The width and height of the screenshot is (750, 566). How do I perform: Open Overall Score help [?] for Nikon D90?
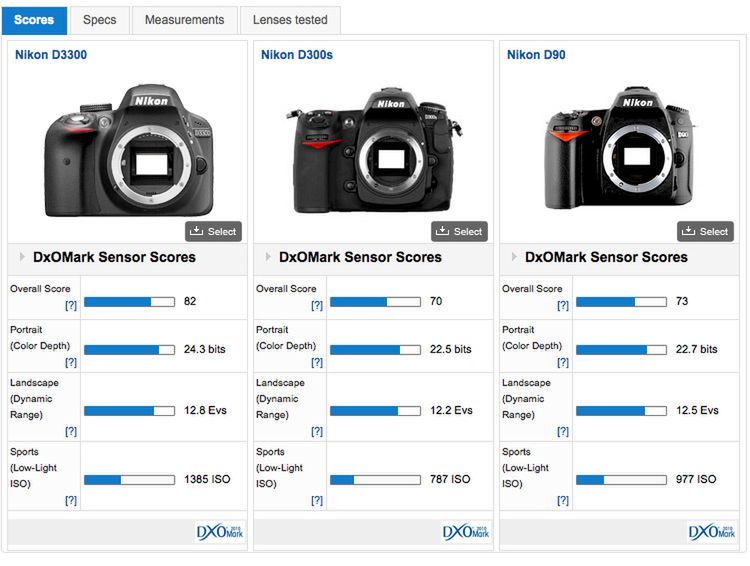tap(562, 305)
